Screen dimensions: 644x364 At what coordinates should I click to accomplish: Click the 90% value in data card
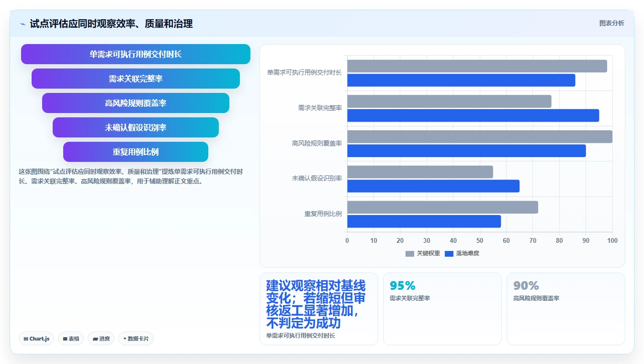526,285
